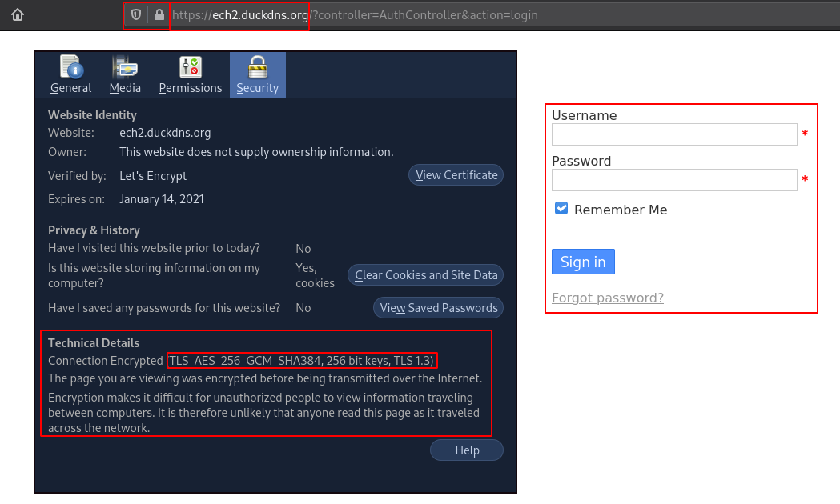
Task: Follow the Forgot password? link
Action: coord(608,298)
